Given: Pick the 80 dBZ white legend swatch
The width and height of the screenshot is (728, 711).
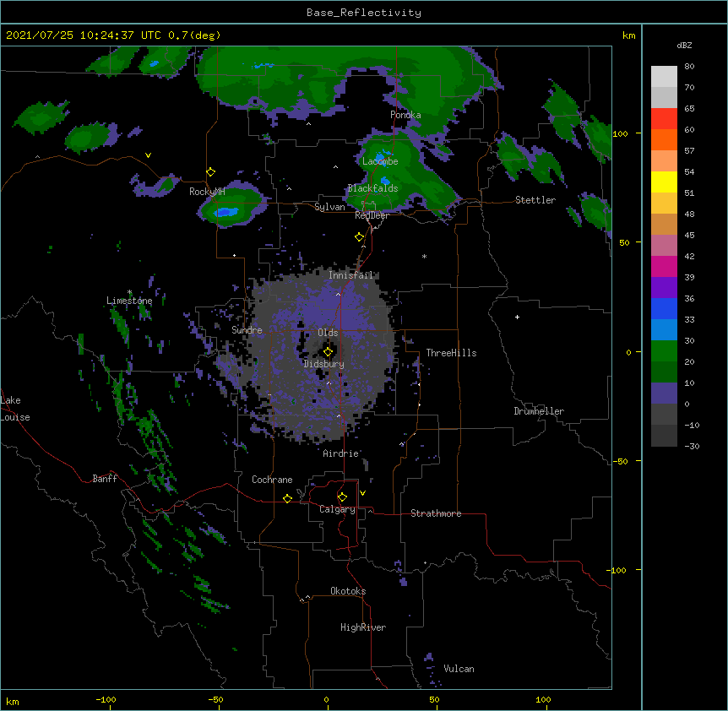Looking at the screenshot, I should coord(664,76).
